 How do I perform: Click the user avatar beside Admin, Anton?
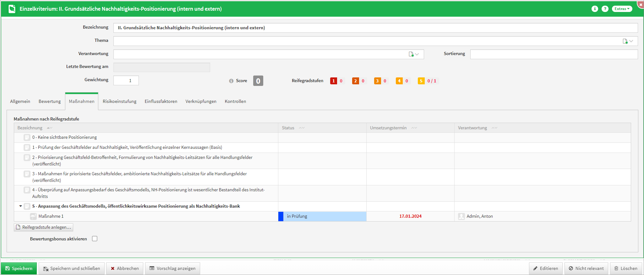pos(461,216)
